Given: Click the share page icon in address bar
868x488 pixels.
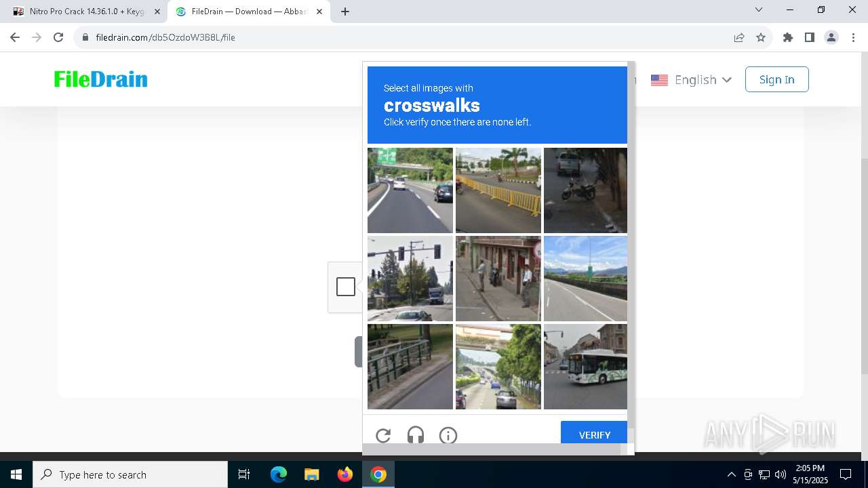Looking at the screenshot, I should [x=739, y=37].
